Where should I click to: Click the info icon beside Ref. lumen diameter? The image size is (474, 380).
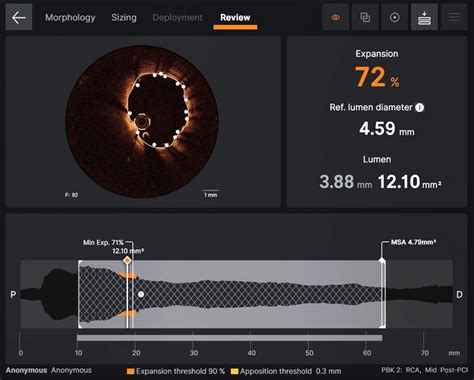click(419, 107)
